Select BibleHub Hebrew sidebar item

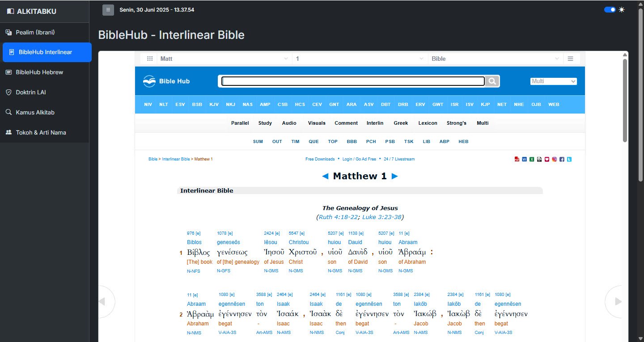45,72
